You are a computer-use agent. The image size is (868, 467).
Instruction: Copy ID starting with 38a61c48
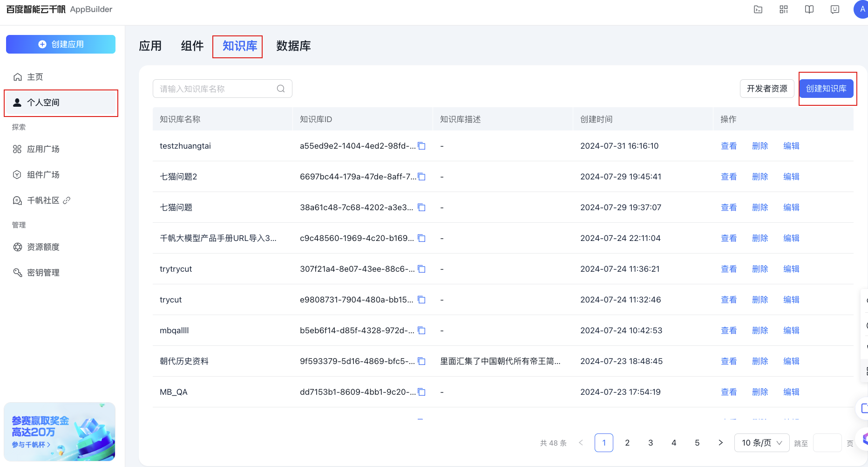tap(422, 207)
